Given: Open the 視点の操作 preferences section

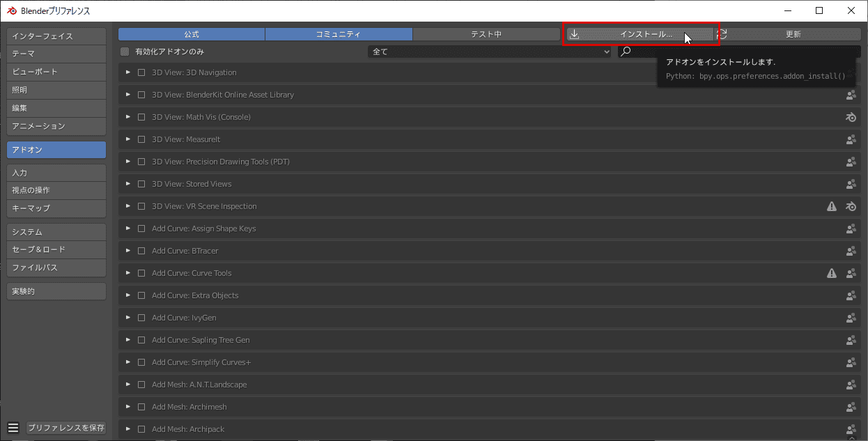Looking at the screenshot, I should point(56,190).
